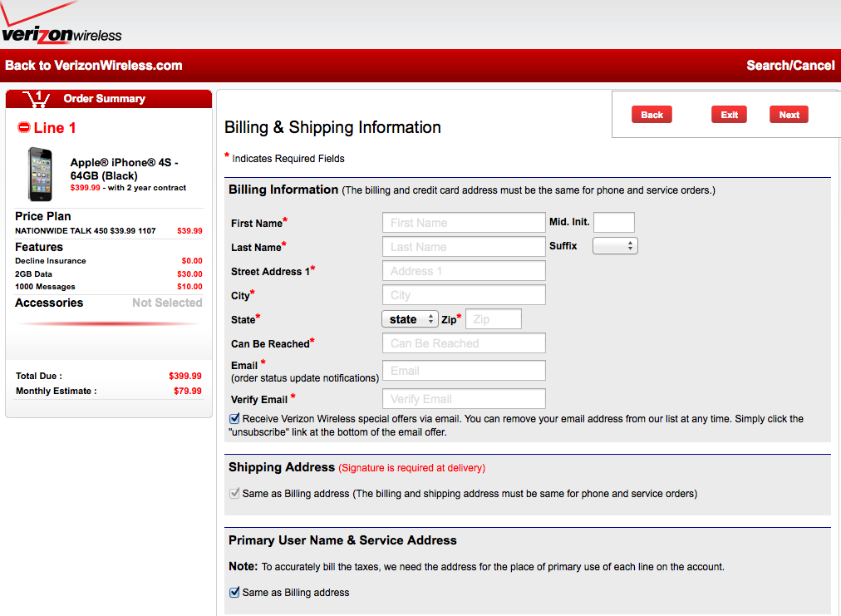Screen dimensions: 841x616
Task: Click 1000 Messages feature row
Action: [x=109, y=287]
